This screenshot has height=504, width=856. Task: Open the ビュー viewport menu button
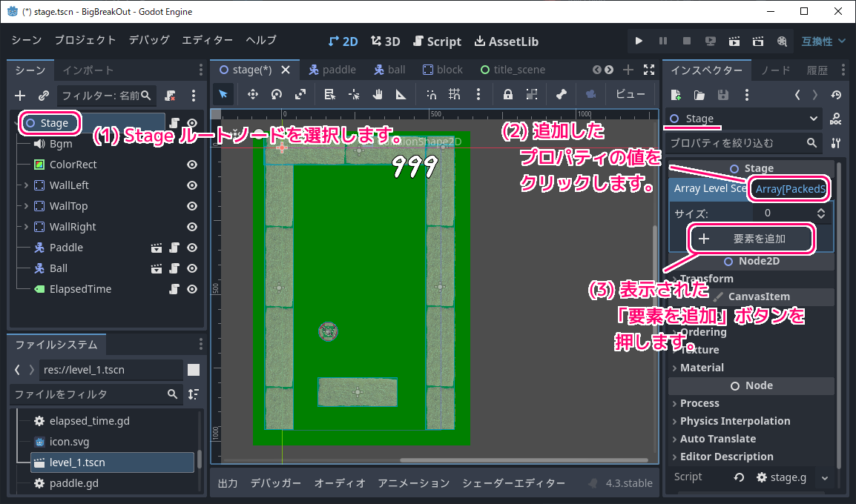pyautogui.click(x=631, y=94)
